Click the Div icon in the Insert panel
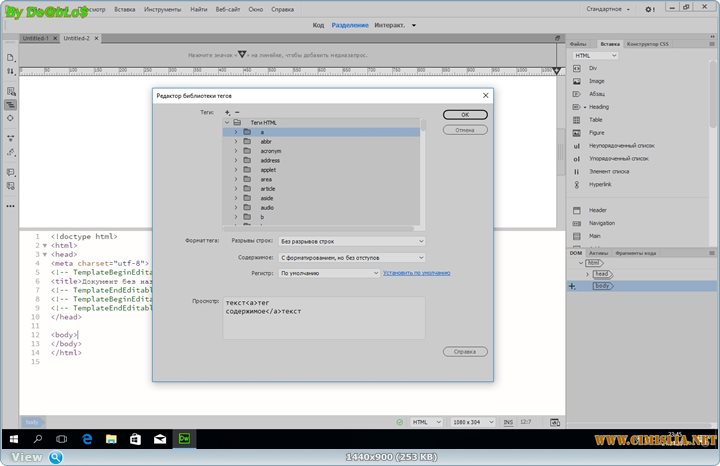720x466 pixels. (576, 68)
